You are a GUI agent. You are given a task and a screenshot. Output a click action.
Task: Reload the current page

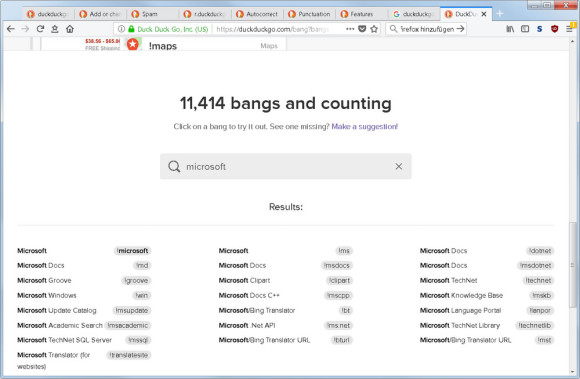[40, 29]
